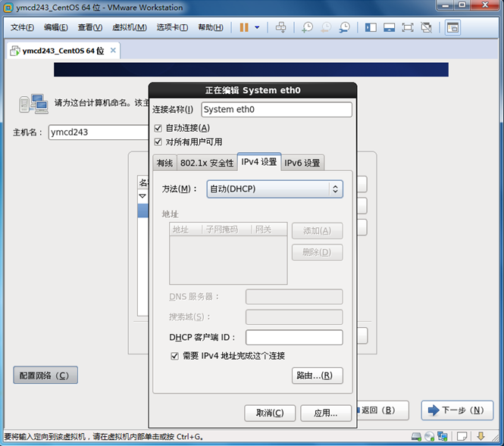The image size is (504, 446).
Task: Expand the triangle in the background list
Action: coord(142,196)
